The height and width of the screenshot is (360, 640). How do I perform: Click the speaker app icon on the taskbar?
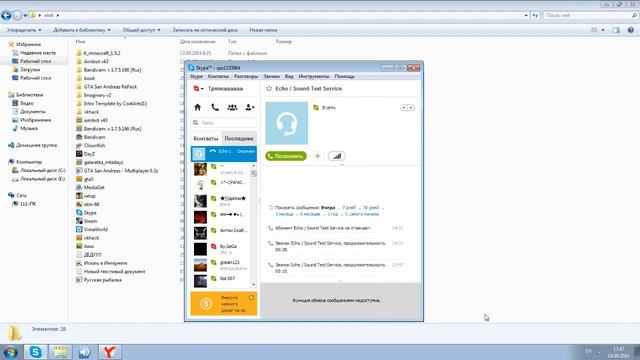85,352
